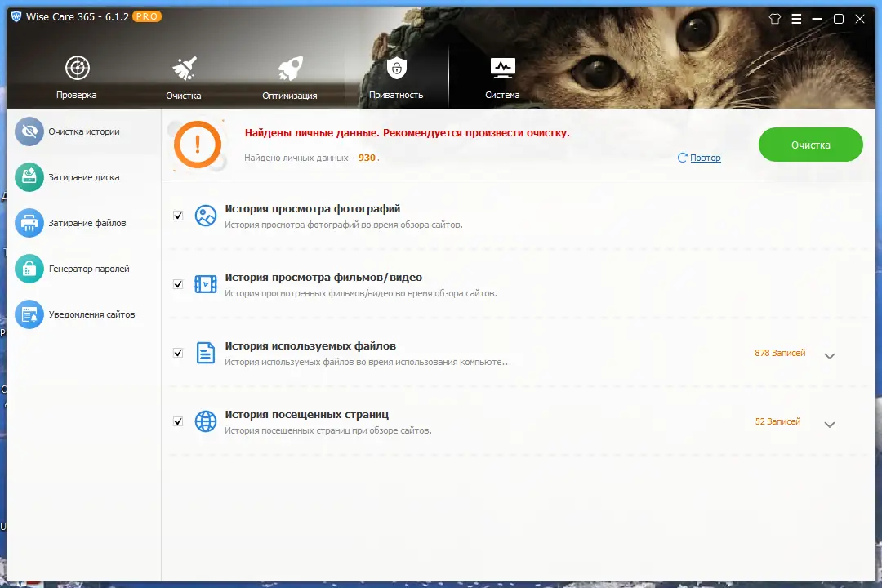Screen dimensions: 882x588
Task: Uncheck История посещенных страниц
Action: 178,421
